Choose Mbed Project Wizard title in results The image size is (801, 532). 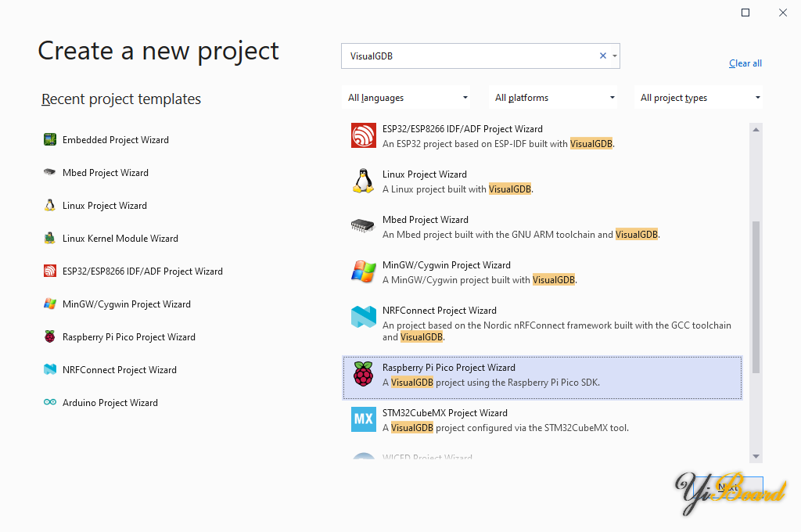pyautogui.click(x=426, y=220)
